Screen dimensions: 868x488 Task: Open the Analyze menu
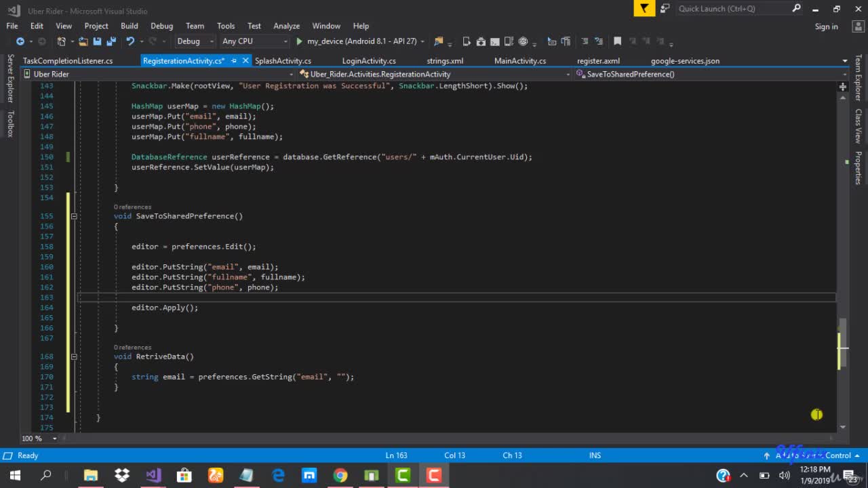tap(286, 26)
